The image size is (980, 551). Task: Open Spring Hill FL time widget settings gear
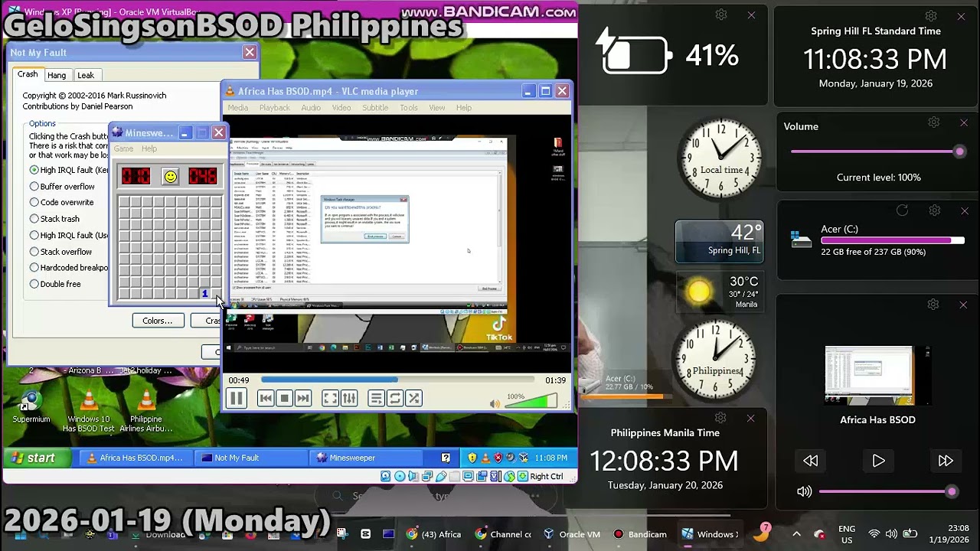pos(931,16)
